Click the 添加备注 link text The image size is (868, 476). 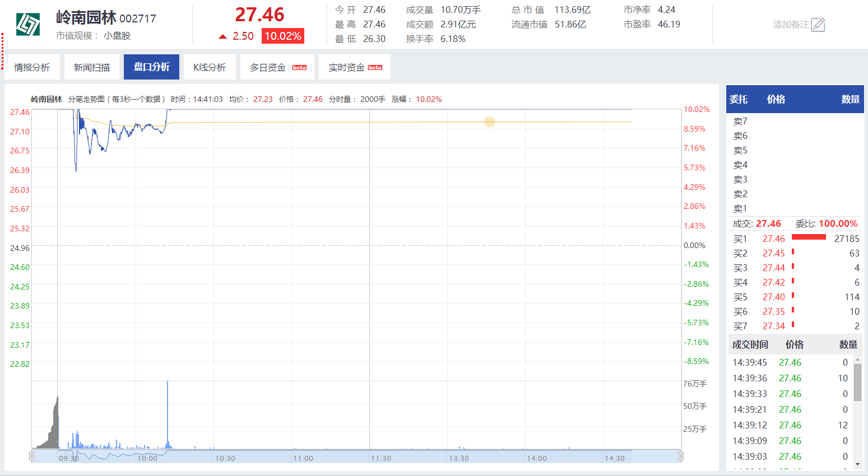click(791, 25)
